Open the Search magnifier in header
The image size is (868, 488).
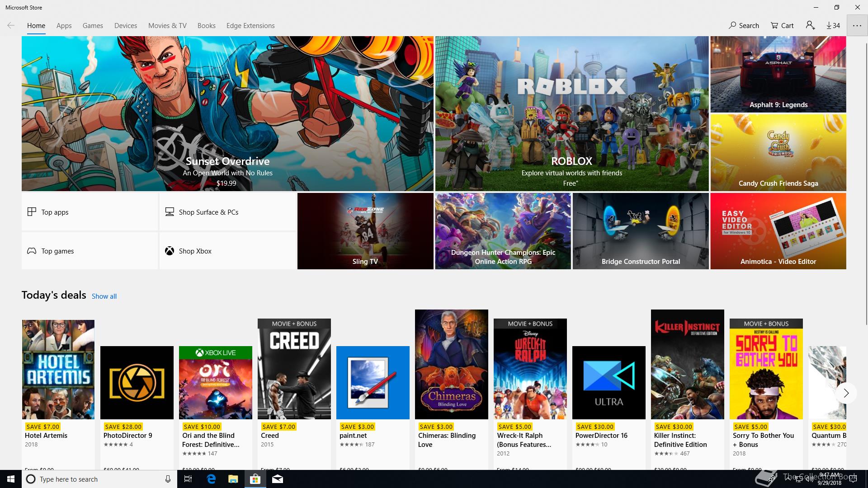pos(744,25)
